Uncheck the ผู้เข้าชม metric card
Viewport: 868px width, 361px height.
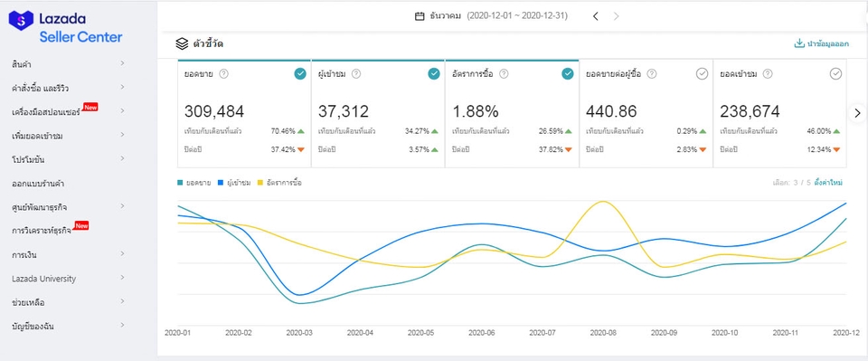tap(434, 73)
